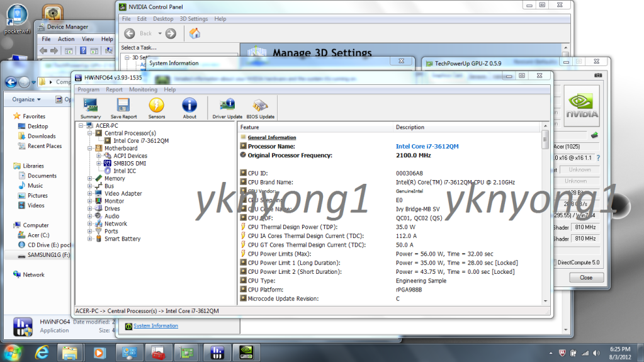This screenshot has width=644, height=362.
Task: Click NVIDIA Control Panel Back arrow
Action: coord(130,33)
